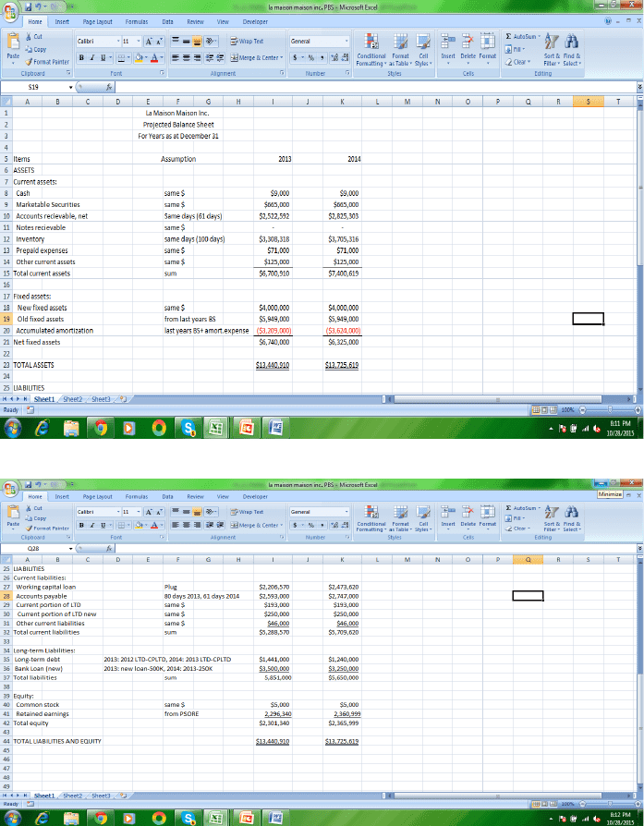
Task: Select the column S header in the upper window
Action: point(589,102)
